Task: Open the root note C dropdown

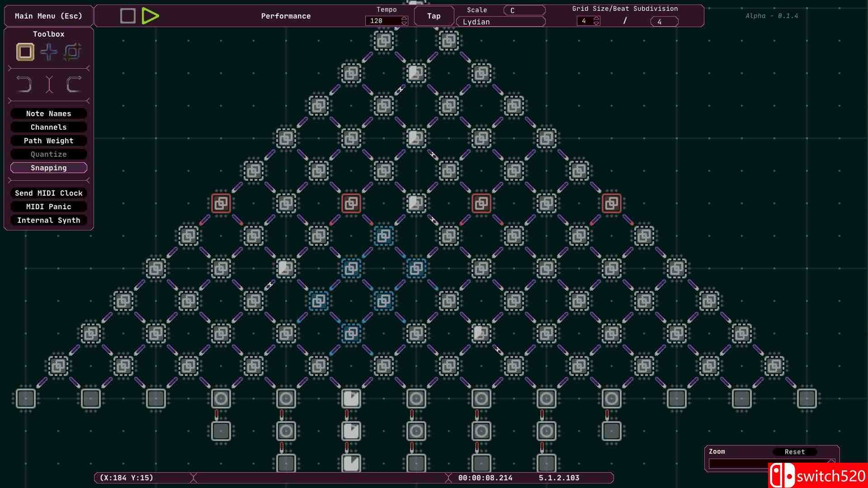Action: (x=524, y=10)
